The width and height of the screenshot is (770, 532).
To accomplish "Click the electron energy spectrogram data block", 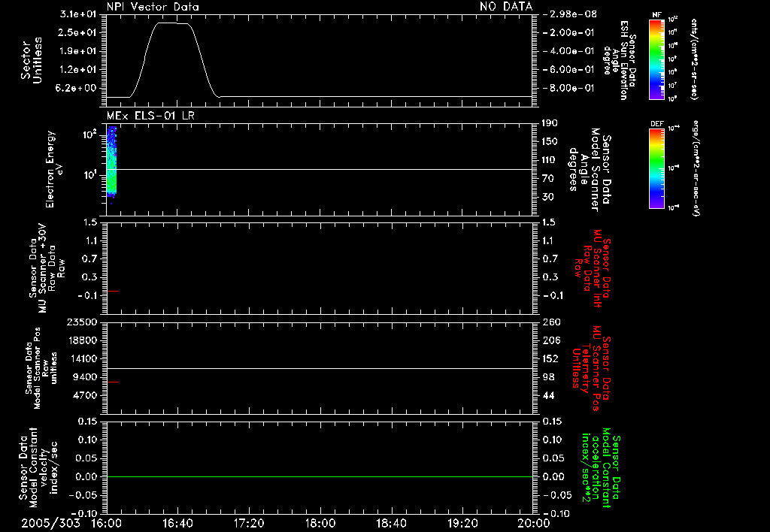I will (x=112, y=162).
